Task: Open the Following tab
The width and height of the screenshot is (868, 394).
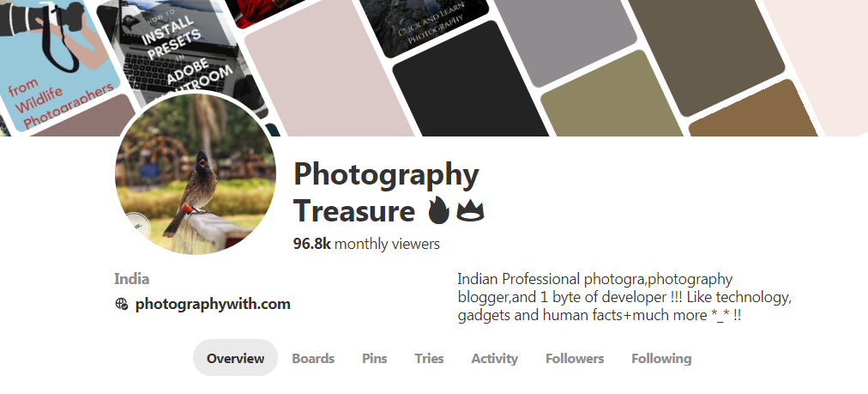Action: pos(661,358)
